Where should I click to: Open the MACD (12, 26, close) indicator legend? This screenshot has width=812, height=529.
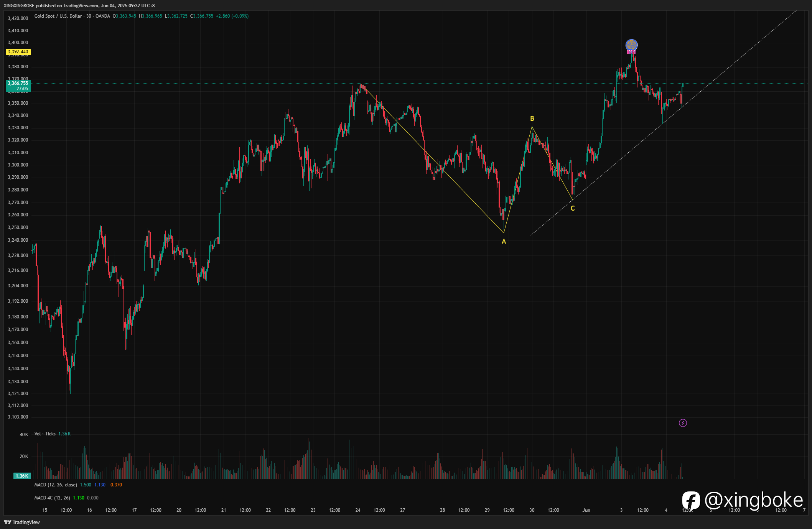coord(56,485)
